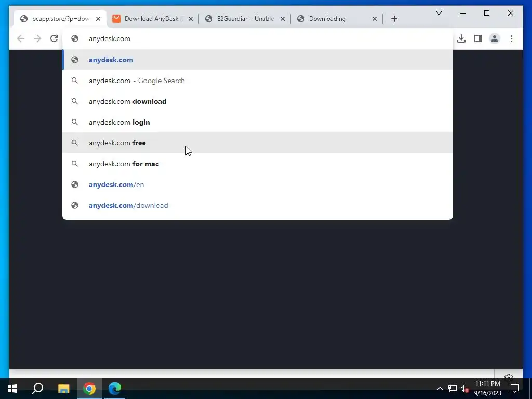Choose the anydesk.com download suggestion
Viewport: 532px width, 399px height.
pos(258,101)
